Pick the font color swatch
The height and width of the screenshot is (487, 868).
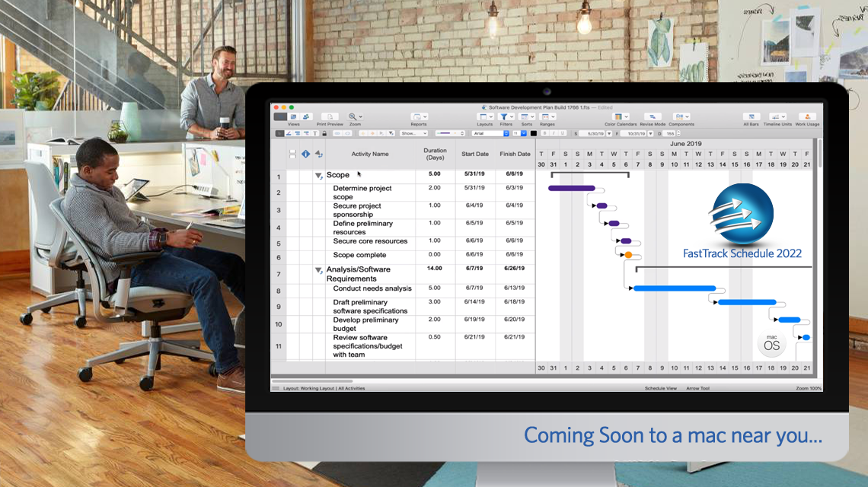pos(534,133)
